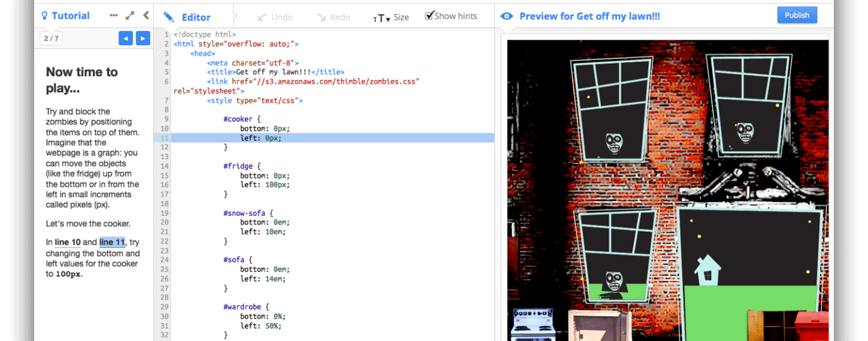
Task: Expand tutorial panel with diagonal arrows icon
Action: point(130,15)
